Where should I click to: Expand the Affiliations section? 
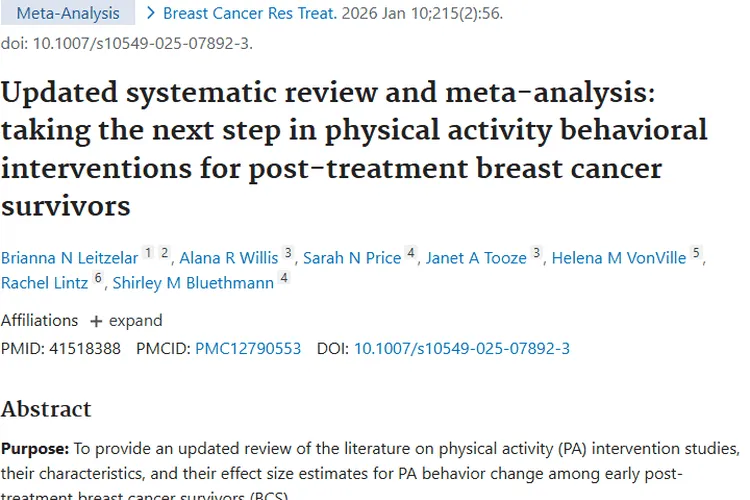pyautogui.click(x=126, y=321)
